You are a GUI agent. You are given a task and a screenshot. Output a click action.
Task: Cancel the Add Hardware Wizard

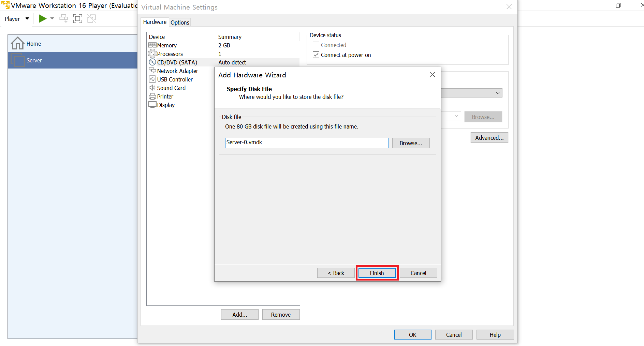tap(418, 273)
